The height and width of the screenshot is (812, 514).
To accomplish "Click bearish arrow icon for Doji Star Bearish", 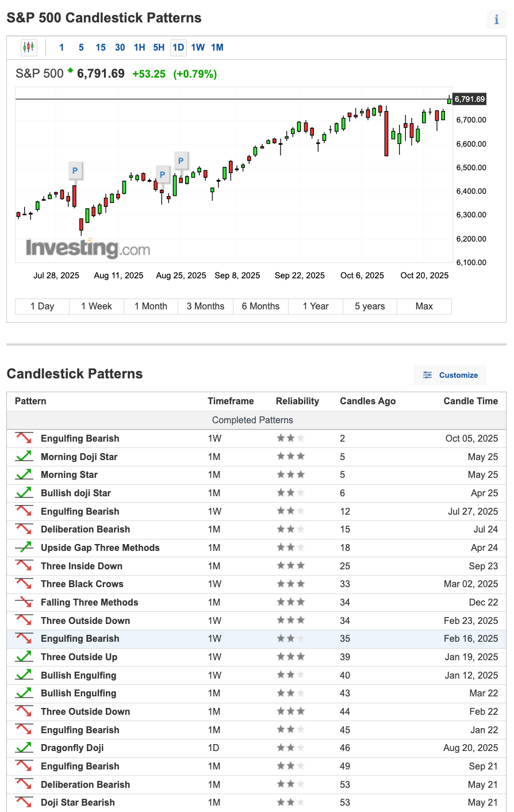I will coord(24,802).
